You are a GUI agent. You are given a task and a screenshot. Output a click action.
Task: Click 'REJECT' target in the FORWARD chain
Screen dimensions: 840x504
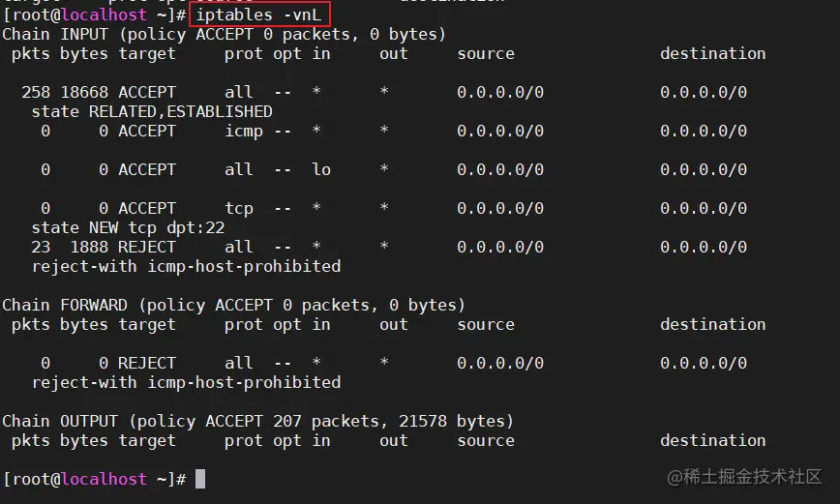147,363
